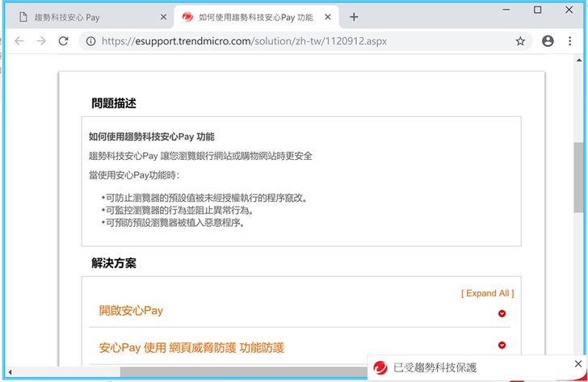Image resolution: width=588 pixels, height=382 pixels.
Task: View site information icon in address bar
Action: 90,41
